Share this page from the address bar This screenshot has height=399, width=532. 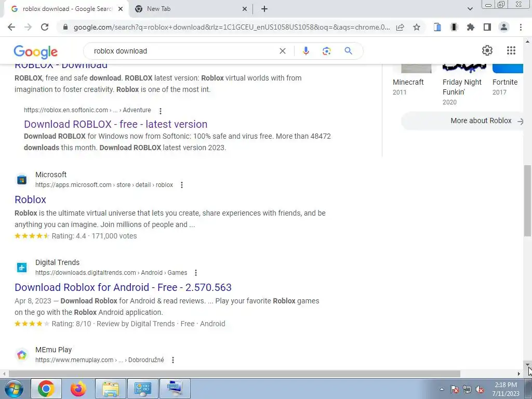click(401, 27)
